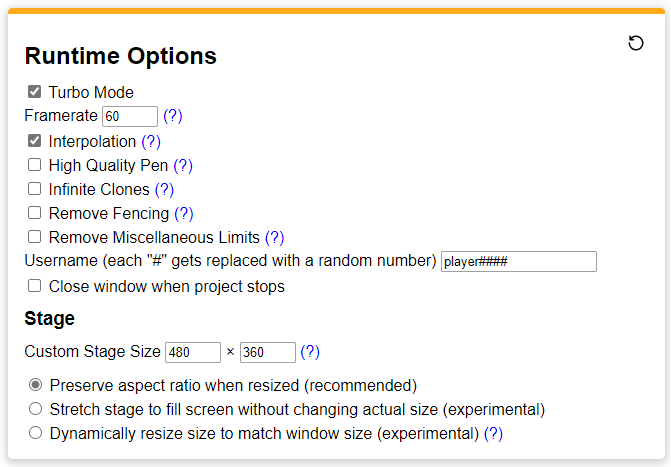Image resolution: width=671 pixels, height=467 pixels.
Task: Disable the Turbo Mode checkbox
Action: tap(35, 92)
